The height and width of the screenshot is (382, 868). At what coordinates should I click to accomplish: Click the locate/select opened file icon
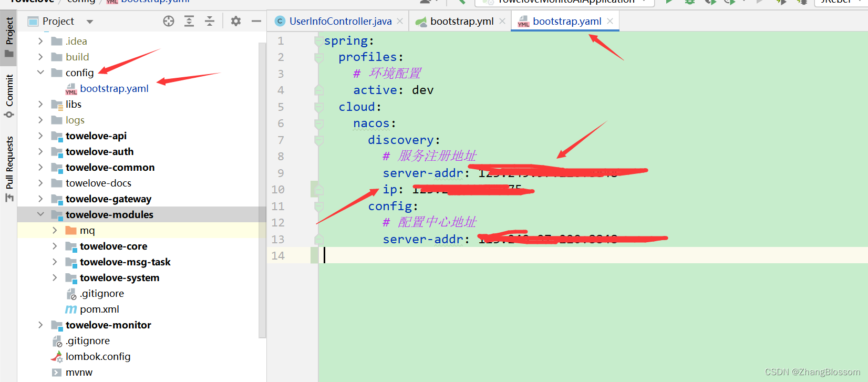click(x=169, y=21)
